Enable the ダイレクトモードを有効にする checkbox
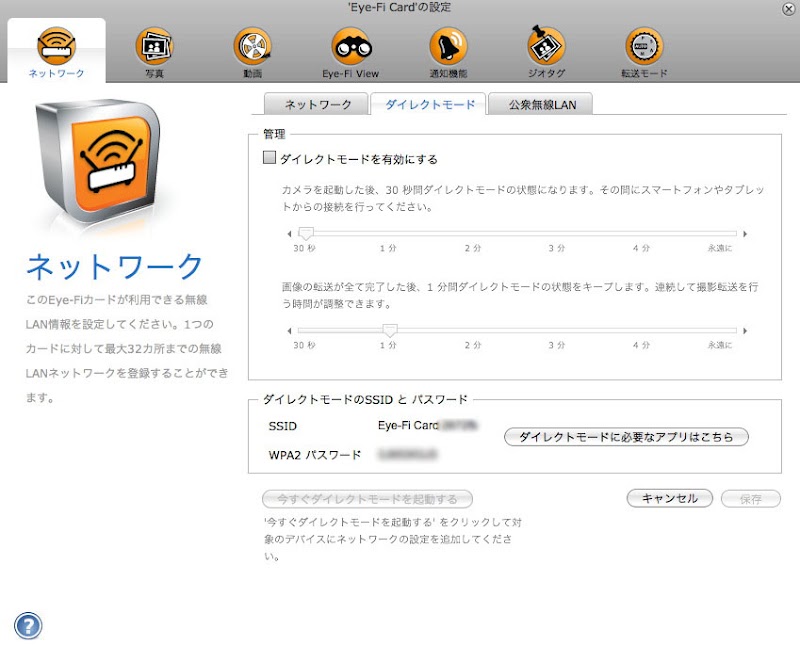This screenshot has width=800, height=645. (x=269, y=157)
